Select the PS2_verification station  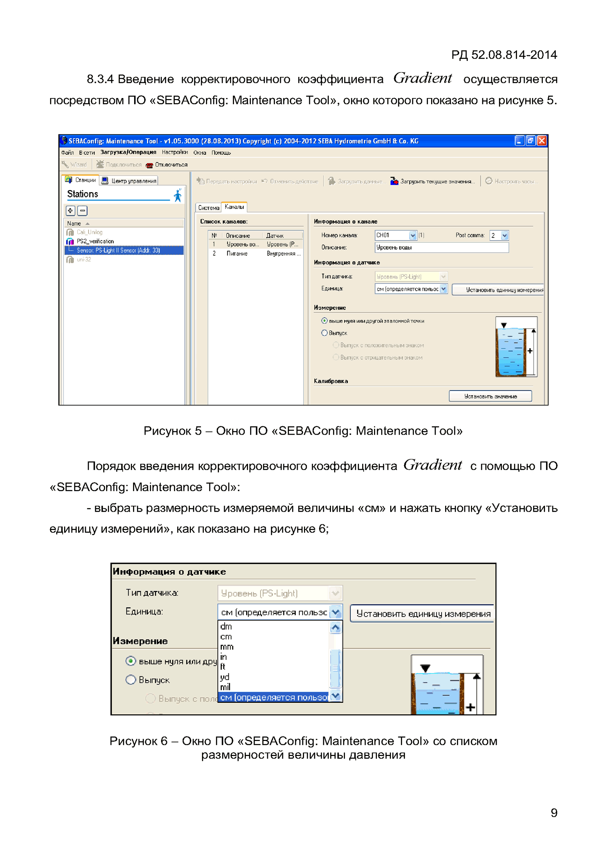95,241
